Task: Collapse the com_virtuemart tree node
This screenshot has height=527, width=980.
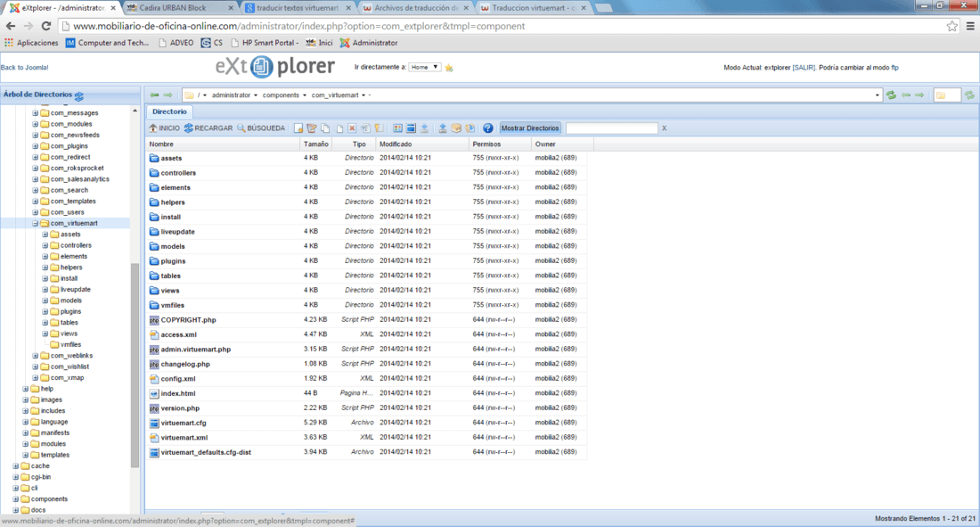Action: (x=35, y=224)
